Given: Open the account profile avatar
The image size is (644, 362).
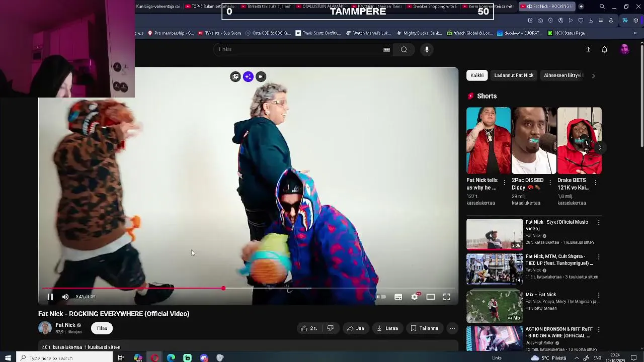Looking at the screenshot, I should pos(625,49).
